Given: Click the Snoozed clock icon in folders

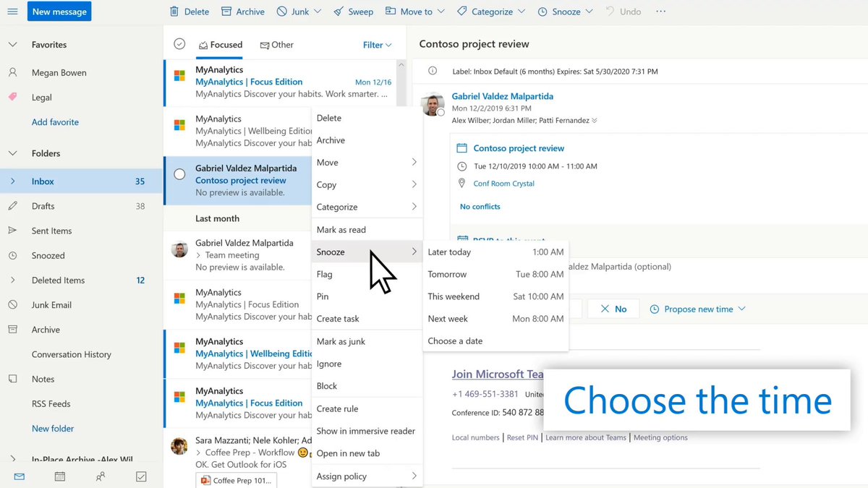Looking at the screenshot, I should 12,255.
